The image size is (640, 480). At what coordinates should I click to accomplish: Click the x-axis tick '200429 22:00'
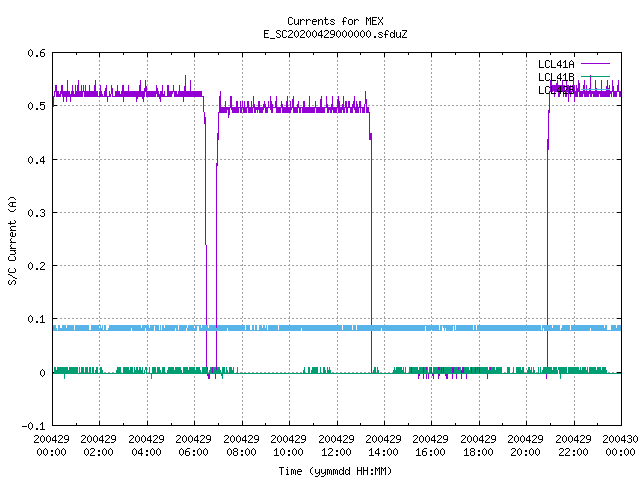click(573, 445)
